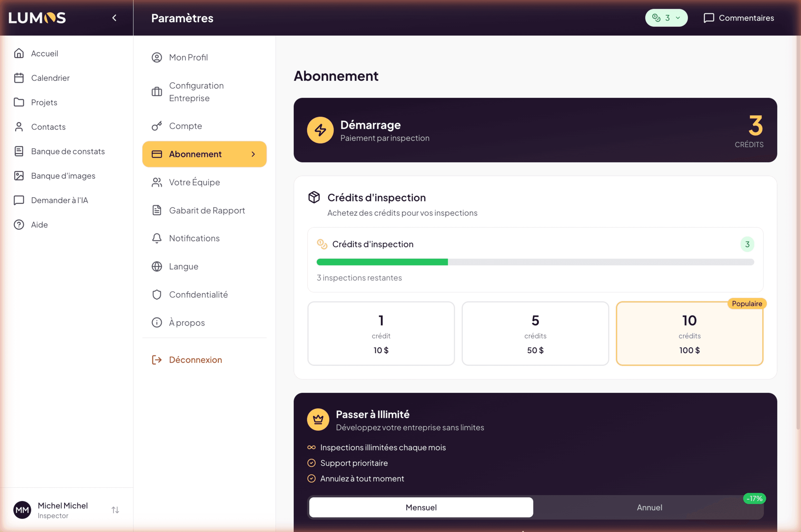Open À propos section
This screenshot has width=801, height=532.
(204, 322)
